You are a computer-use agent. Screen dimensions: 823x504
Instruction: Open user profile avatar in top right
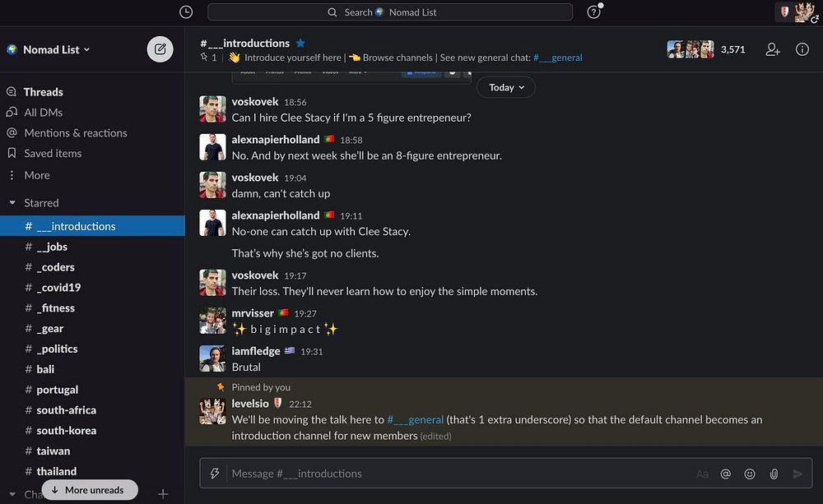click(x=805, y=12)
